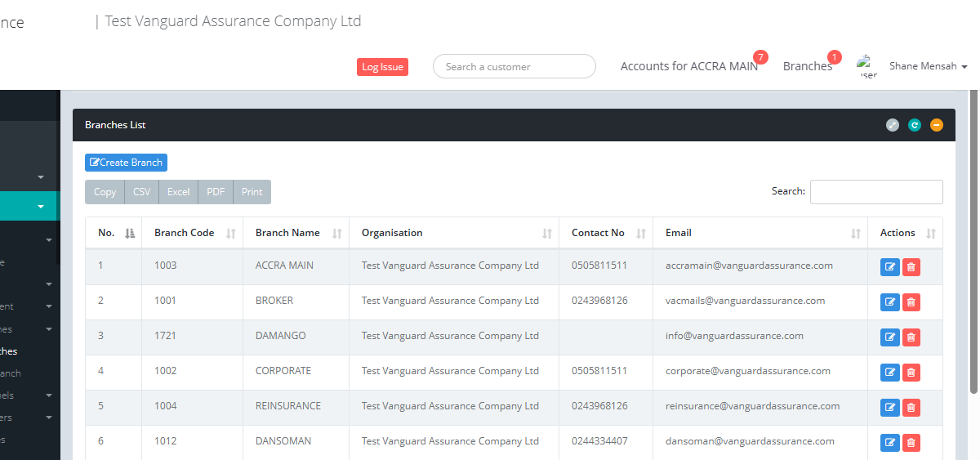The width and height of the screenshot is (980, 460).
Task: Collapse panel with orange minus icon
Action: [937, 125]
